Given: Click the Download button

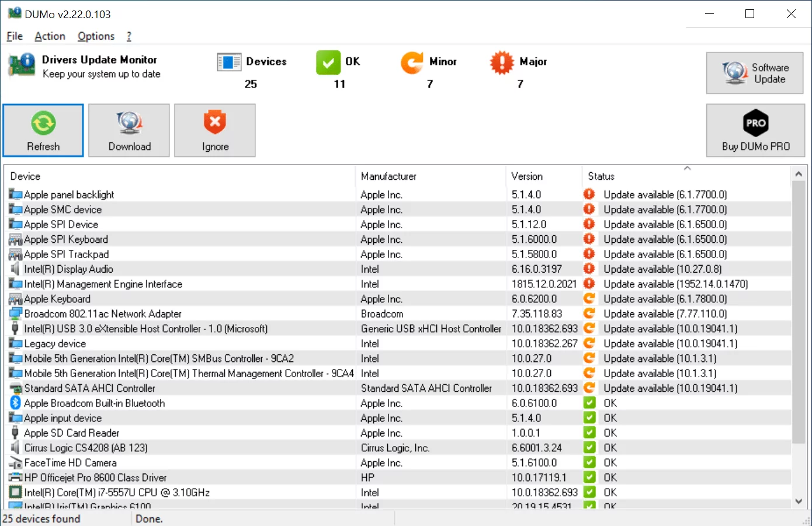Looking at the screenshot, I should coord(129,130).
